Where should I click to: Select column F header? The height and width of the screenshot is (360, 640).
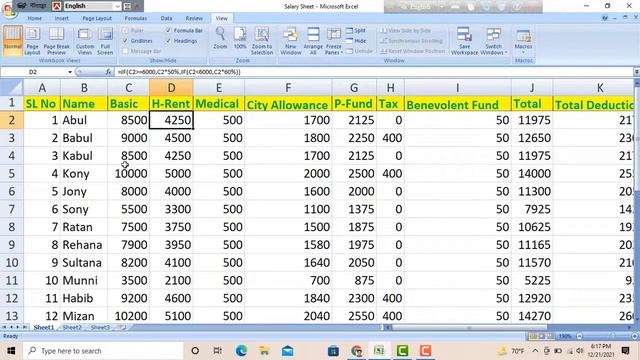point(288,87)
